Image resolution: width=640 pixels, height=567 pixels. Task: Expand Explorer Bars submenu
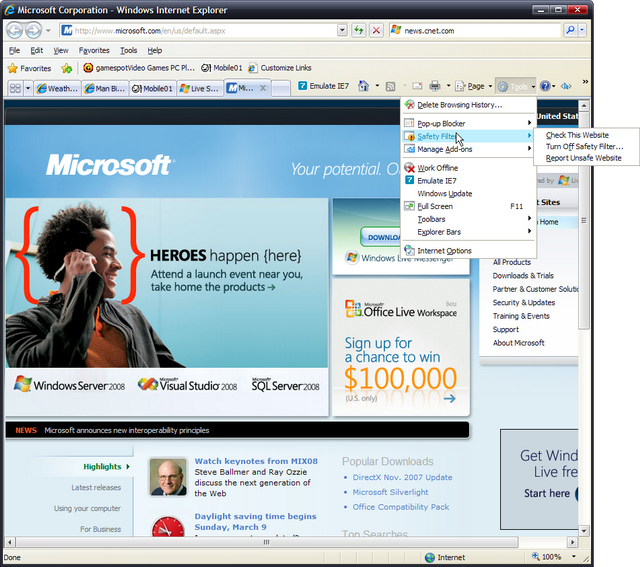click(x=468, y=232)
